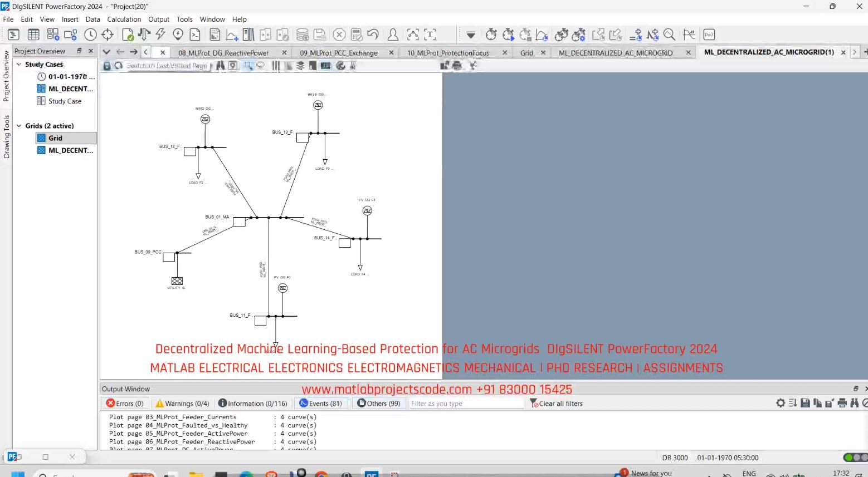This screenshot has width=868, height=477.
Task: Click output window binoculars search icon
Action: click(x=855, y=403)
